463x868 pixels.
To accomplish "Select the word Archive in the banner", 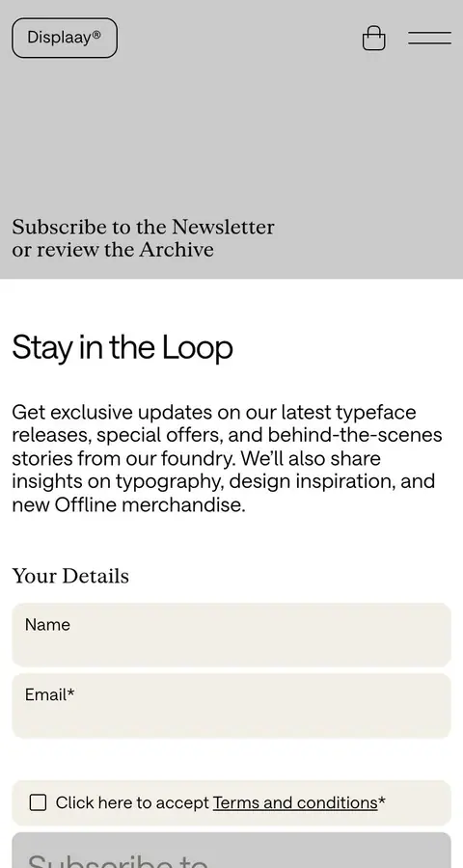I will pyautogui.click(x=177, y=250).
